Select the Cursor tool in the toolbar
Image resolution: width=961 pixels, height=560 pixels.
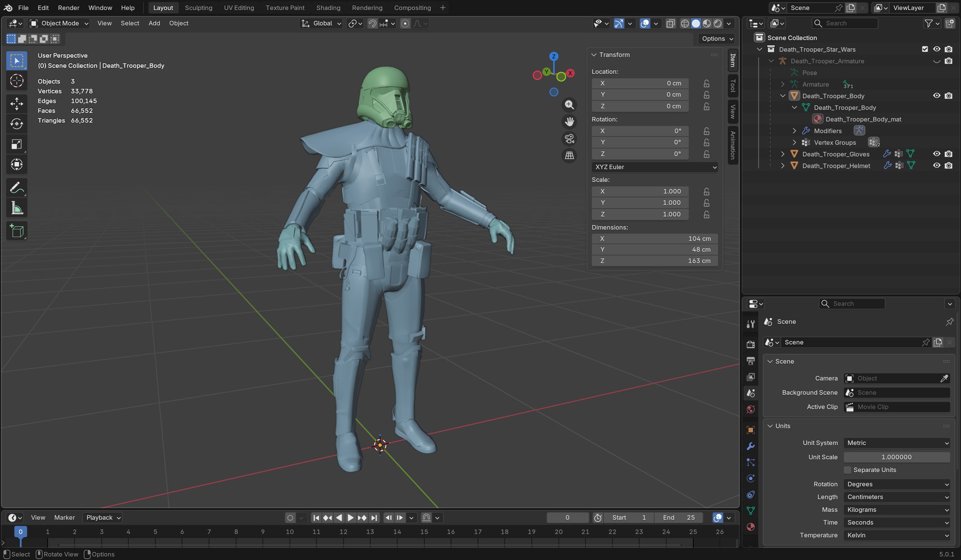(x=17, y=81)
